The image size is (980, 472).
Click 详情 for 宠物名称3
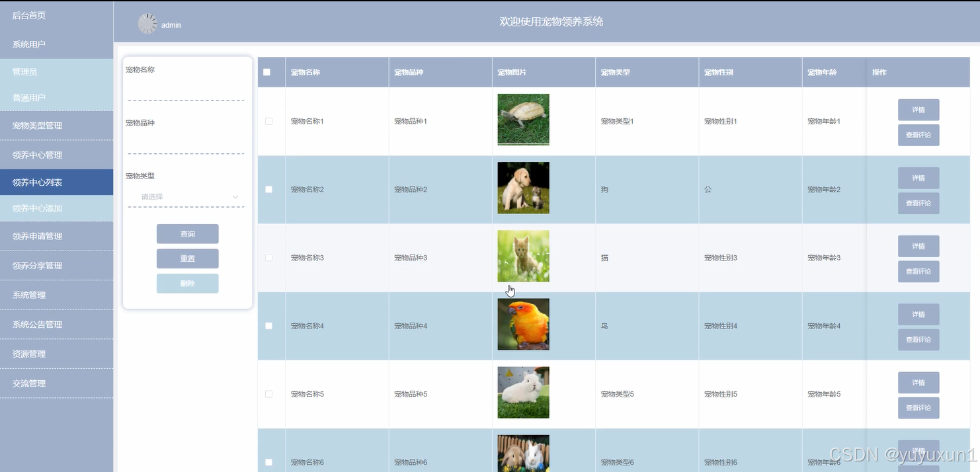pyautogui.click(x=919, y=246)
